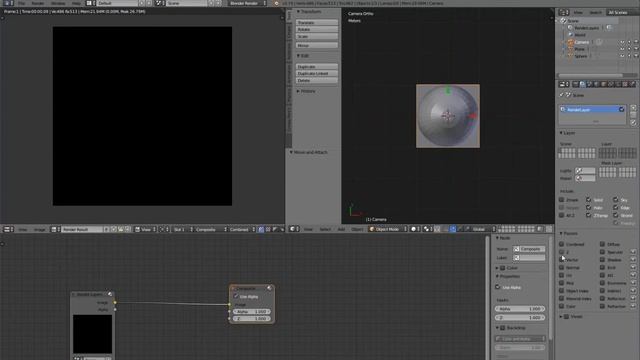This screenshot has height=360, width=640.
Task: Open the pivot point icon in 3D header
Action: coord(428,229)
